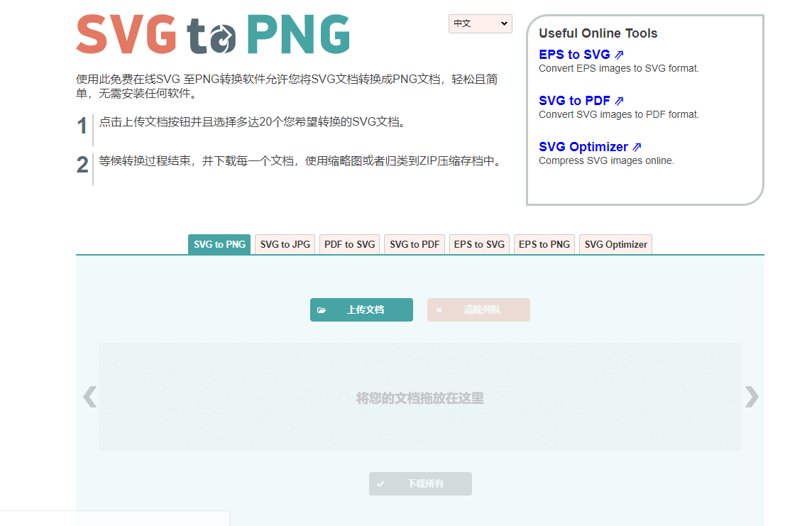This screenshot has width=812, height=526.
Task: Open the EPS to SVG tool link
Action: [x=575, y=53]
